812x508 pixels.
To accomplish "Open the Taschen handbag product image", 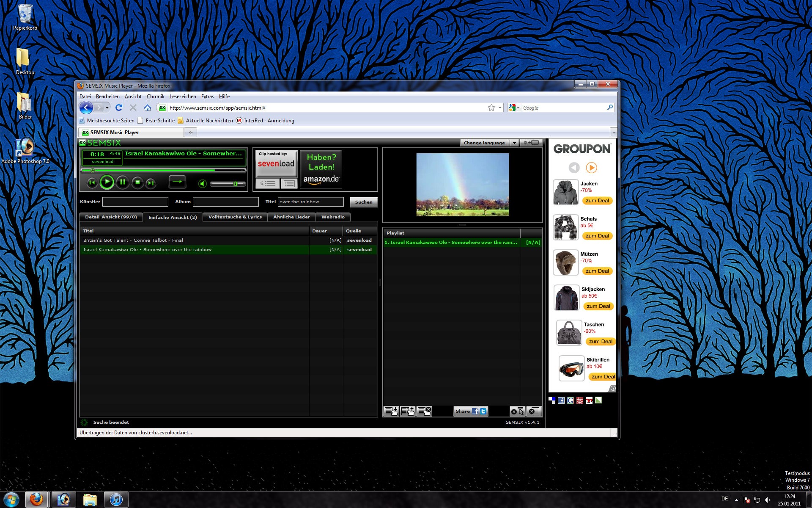I will point(569,333).
